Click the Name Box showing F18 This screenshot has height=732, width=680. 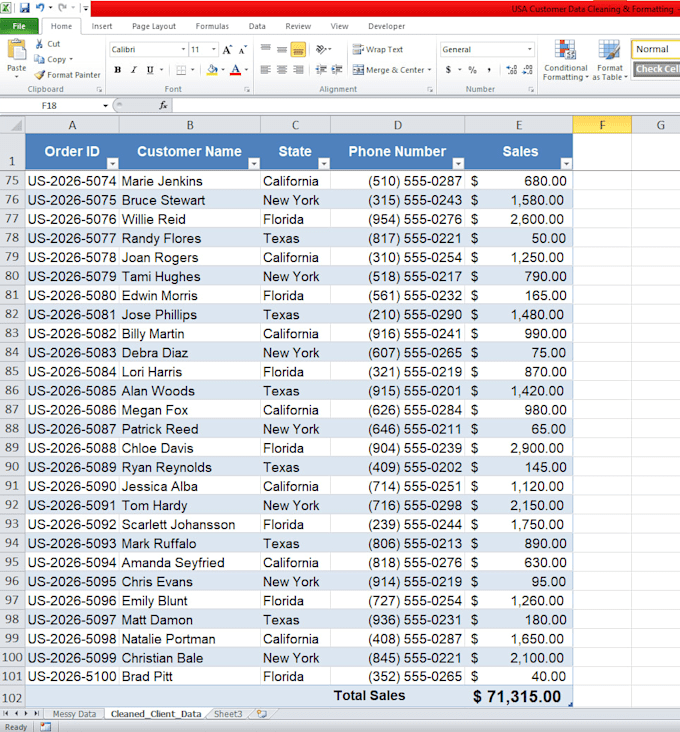49,106
